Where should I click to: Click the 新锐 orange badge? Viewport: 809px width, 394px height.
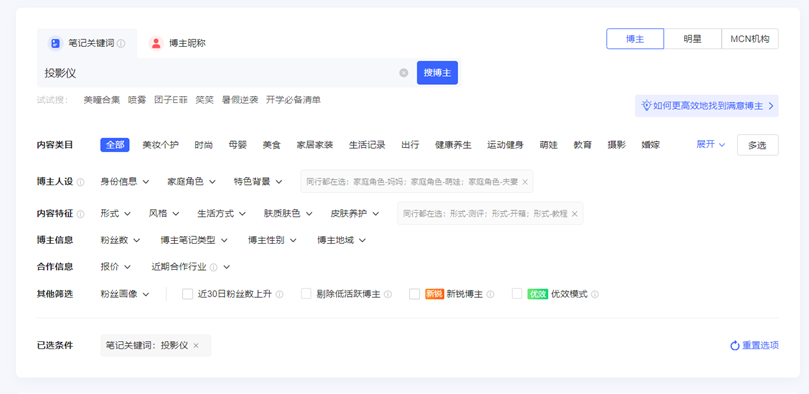(x=434, y=294)
